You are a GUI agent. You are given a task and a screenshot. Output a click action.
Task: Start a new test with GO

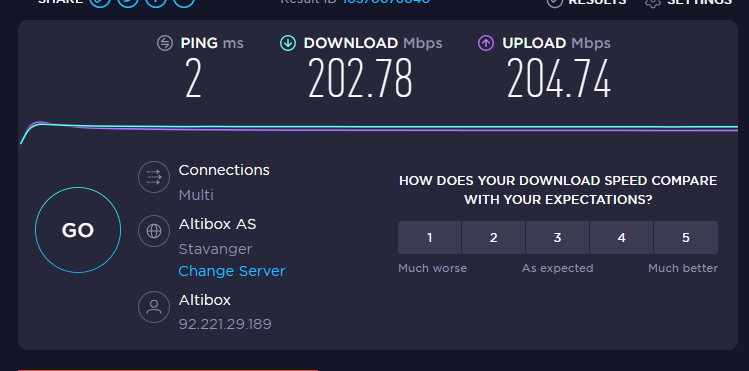click(78, 230)
